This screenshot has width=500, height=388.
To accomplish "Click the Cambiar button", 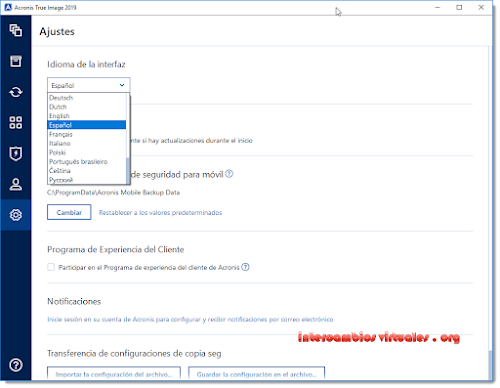I will click(69, 212).
